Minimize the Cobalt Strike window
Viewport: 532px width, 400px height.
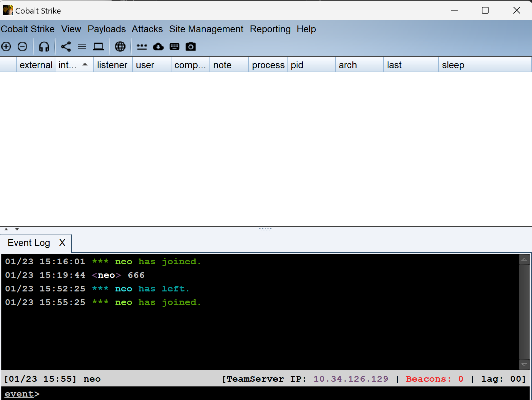click(x=454, y=11)
